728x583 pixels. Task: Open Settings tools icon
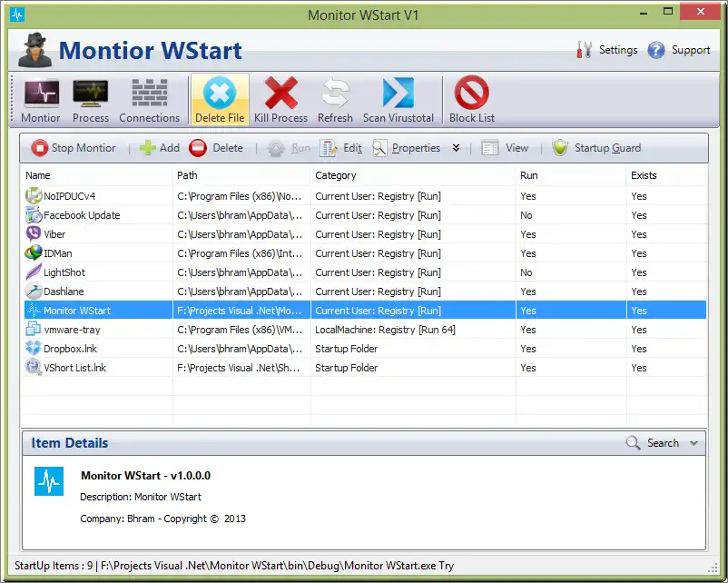pos(584,50)
